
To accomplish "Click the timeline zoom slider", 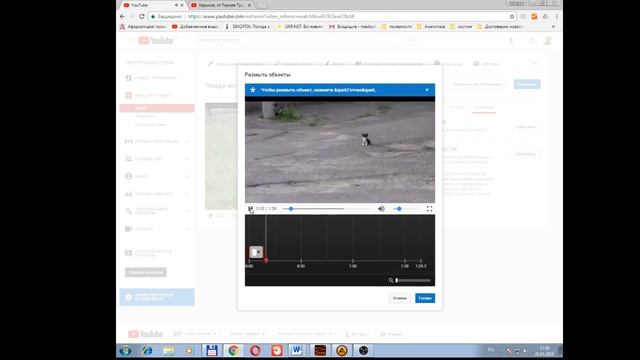I will click(413, 280).
